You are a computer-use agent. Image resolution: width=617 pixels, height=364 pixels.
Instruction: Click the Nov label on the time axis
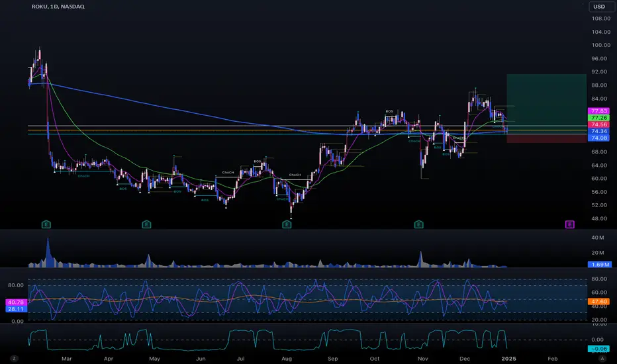click(x=422, y=359)
